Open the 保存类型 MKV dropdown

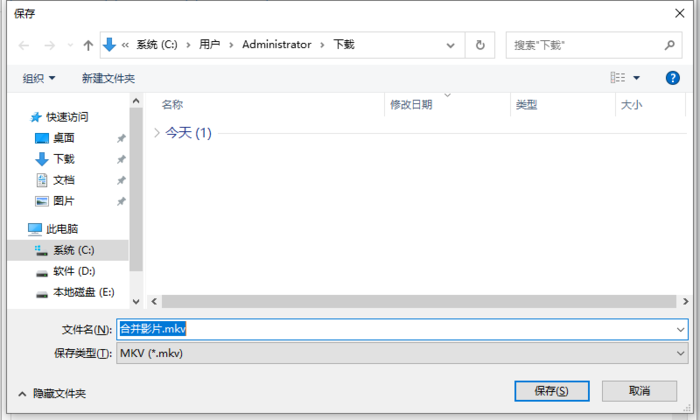point(402,353)
